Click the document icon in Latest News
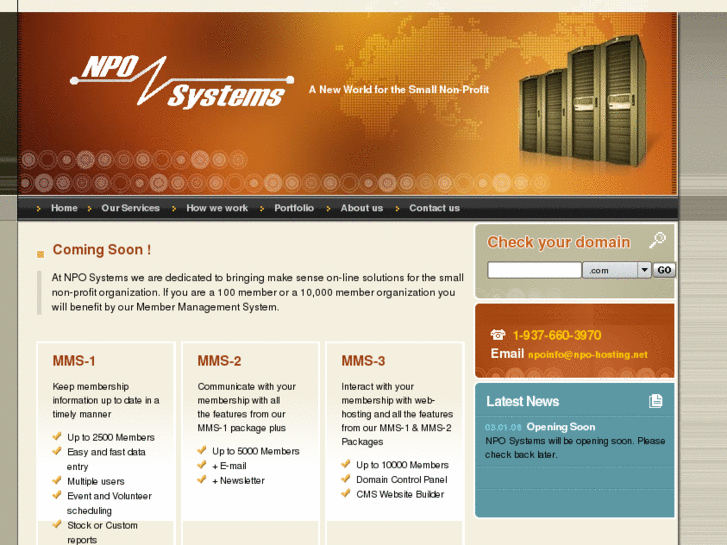727x545 pixels. click(656, 401)
